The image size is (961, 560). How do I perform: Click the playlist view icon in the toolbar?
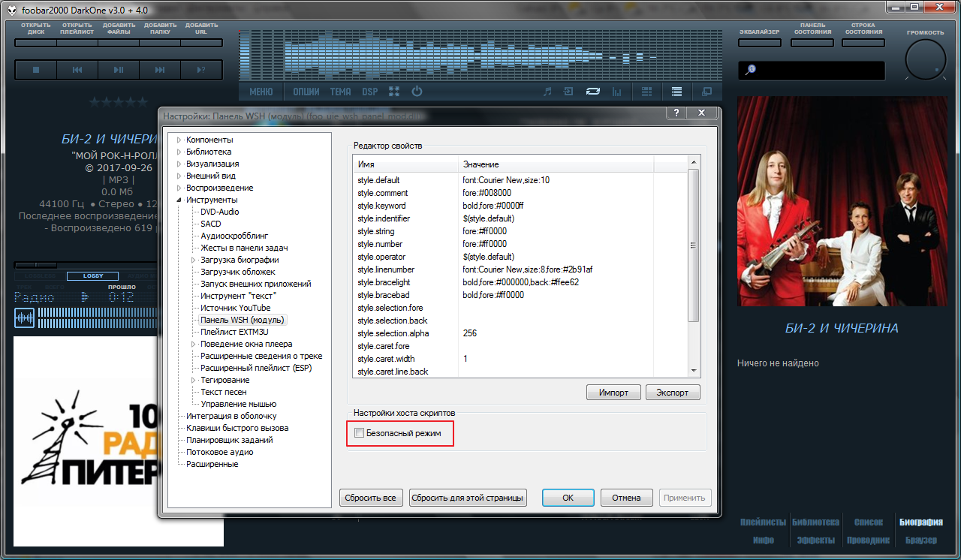[676, 91]
